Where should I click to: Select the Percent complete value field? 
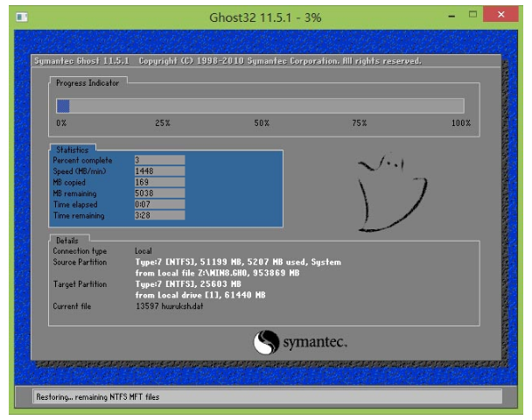tap(158, 160)
